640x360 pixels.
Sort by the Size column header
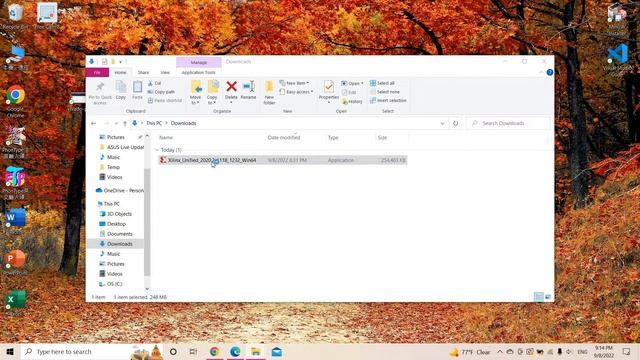click(391, 138)
